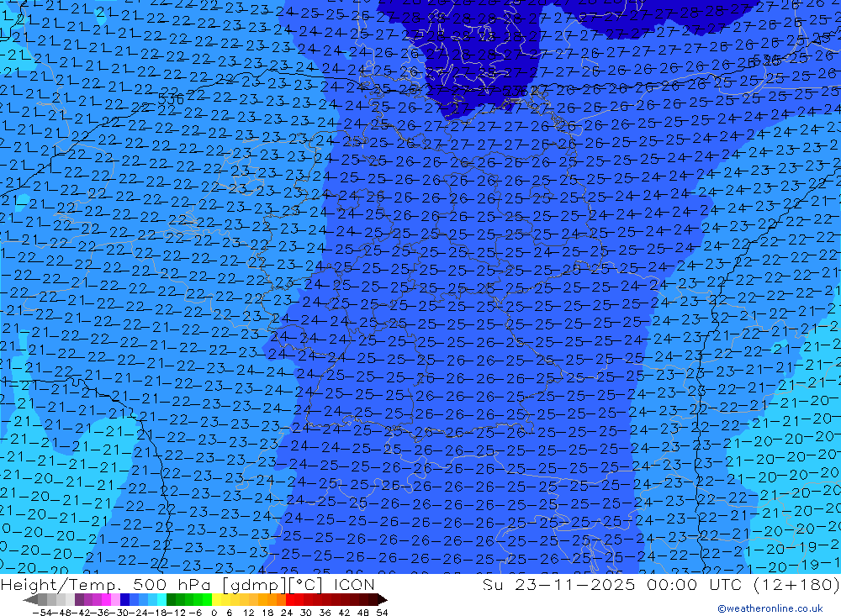
Task: Select the bright red swatch at 24
Action: pyautogui.click(x=290, y=600)
